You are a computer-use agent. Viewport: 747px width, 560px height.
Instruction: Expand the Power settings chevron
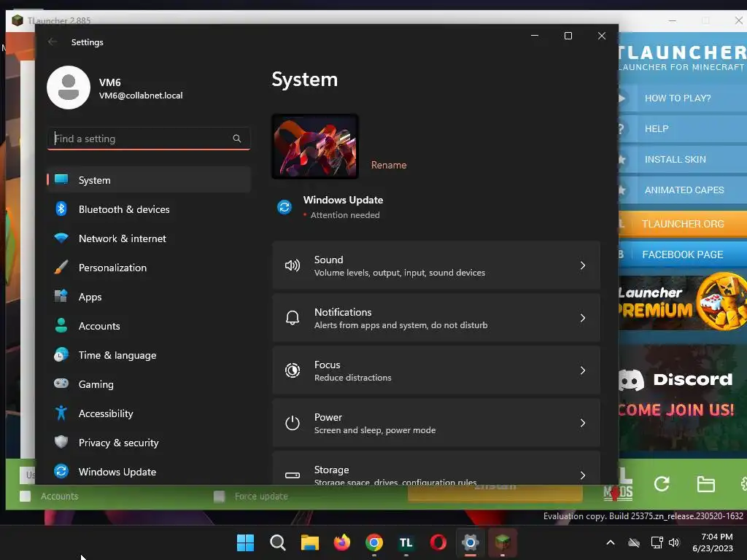pyautogui.click(x=582, y=423)
